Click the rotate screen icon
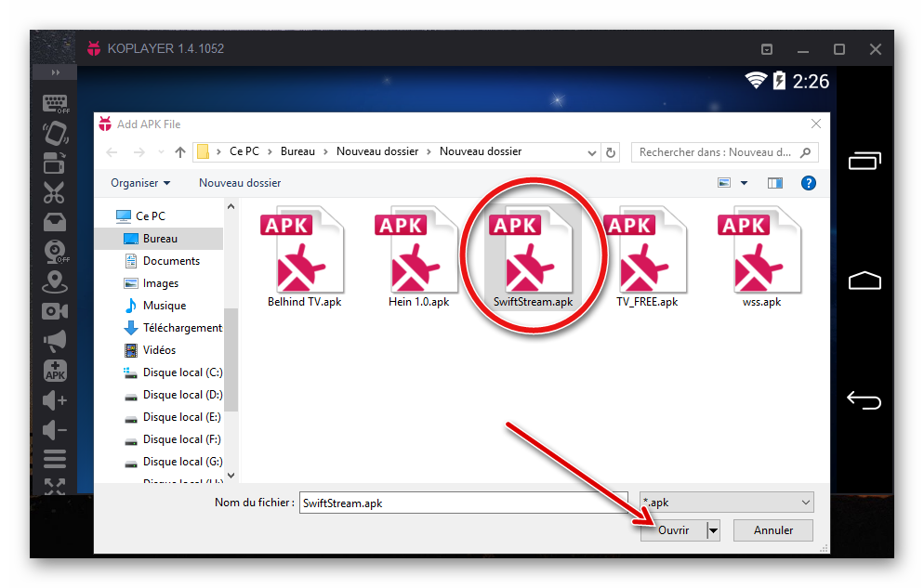The image size is (924, 588). (55, 163)
